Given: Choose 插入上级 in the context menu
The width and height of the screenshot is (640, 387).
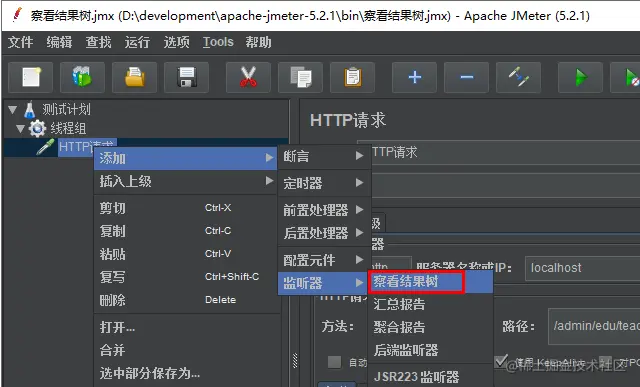Looking at the screenshot, I should (x=186, y=181).
